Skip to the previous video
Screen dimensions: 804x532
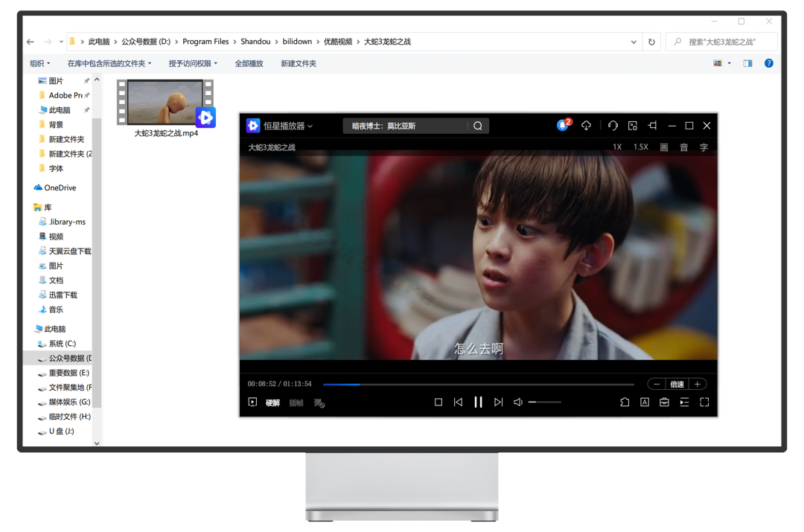pyautogui.click(x=458, y=403)
